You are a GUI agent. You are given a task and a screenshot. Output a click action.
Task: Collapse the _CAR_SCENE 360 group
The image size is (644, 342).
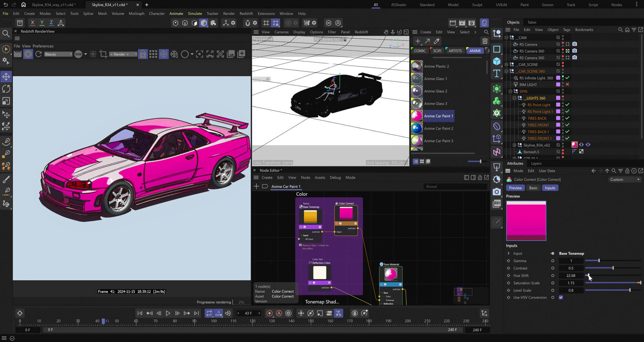(x=506, y=71)
